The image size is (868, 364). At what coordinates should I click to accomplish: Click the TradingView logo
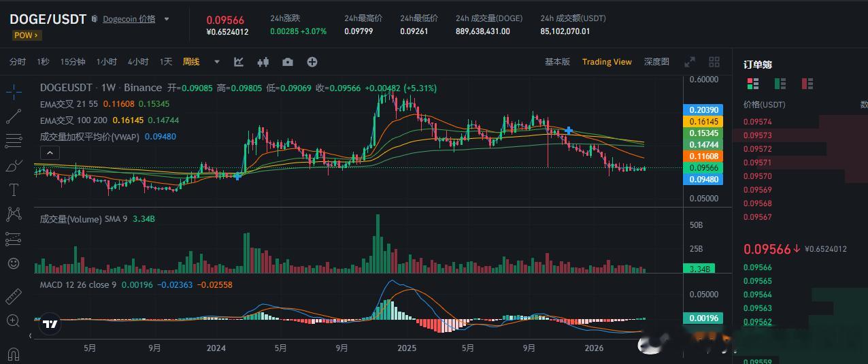pyautogui.click(x=50, y=325)
